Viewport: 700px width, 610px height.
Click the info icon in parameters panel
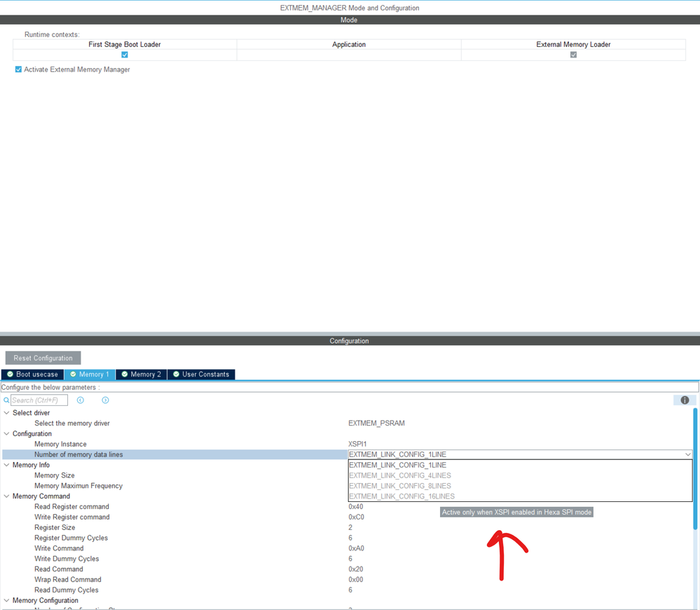click(685, 400)
